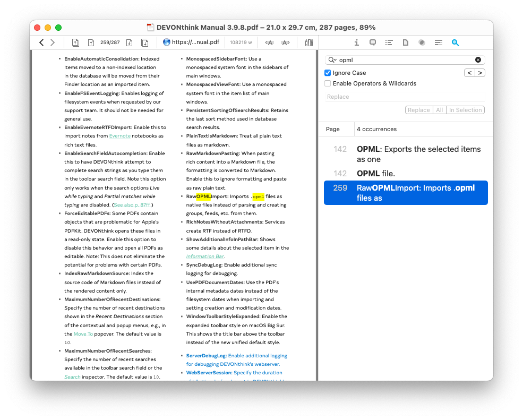
Task: Select the 'RawOPMLImport' result on page 259
Action: click(406, 193)
